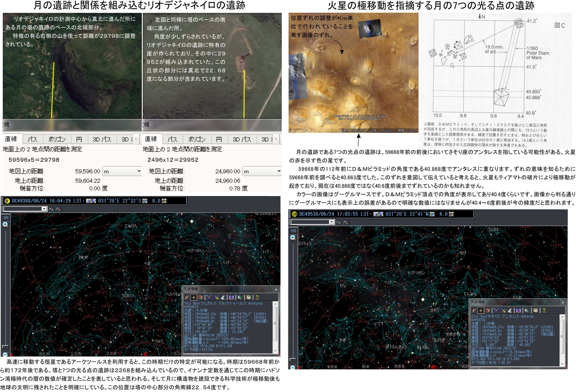Viewport: 578px width, 392px height.
Task: Click scroll-down arrow in Antares info panel
Action: 562,364
